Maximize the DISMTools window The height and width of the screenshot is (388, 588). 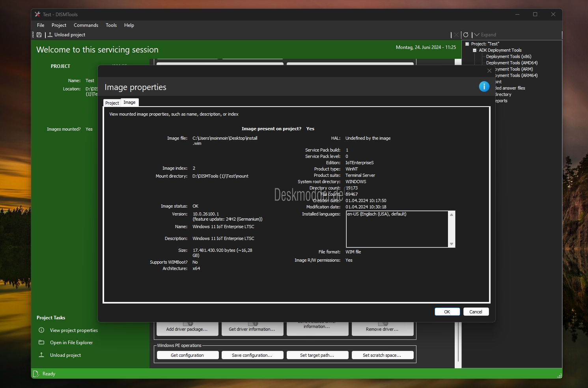pos(535,14)
